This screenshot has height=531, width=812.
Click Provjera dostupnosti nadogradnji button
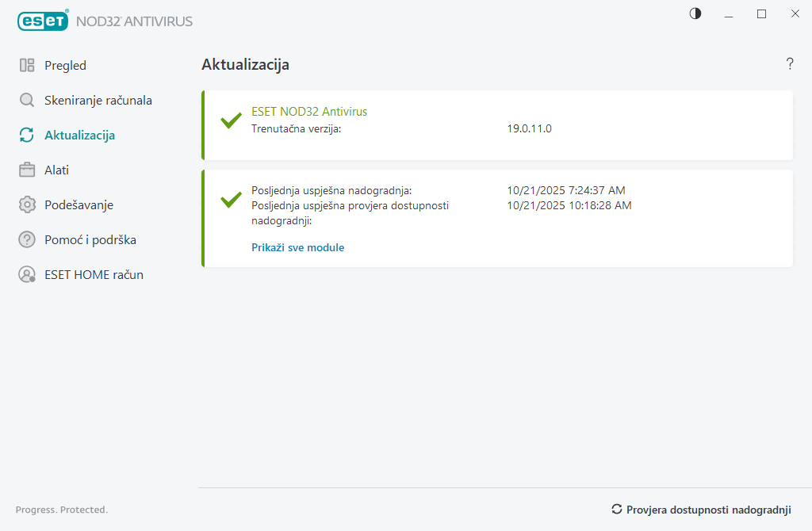(x=701, y=510)
